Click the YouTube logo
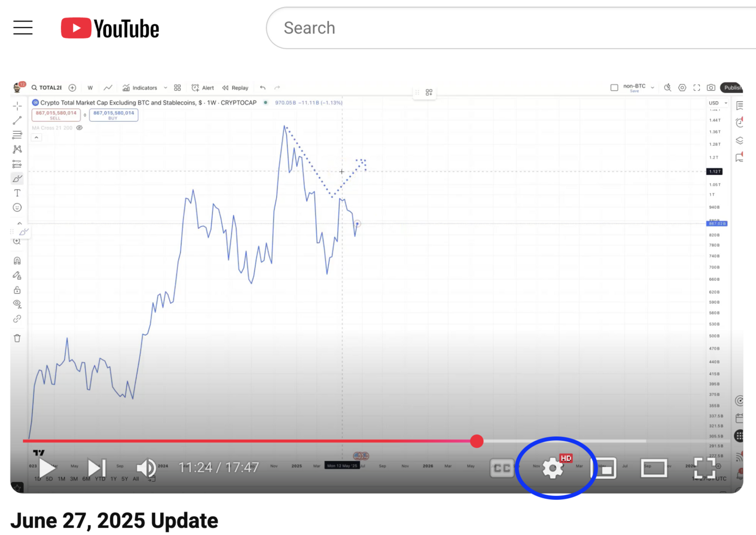Screen dimensions: 756x535 (x=110, y=28)
